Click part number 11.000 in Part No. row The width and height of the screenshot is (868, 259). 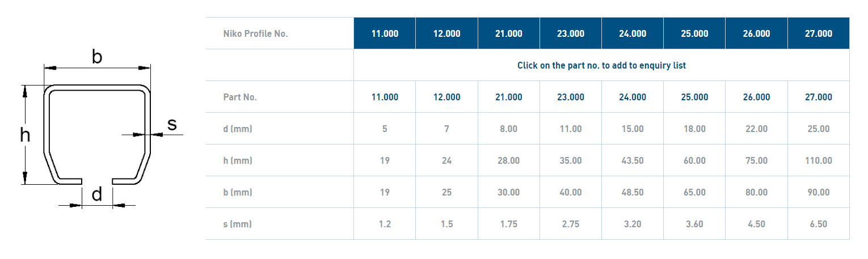point(385,97)
